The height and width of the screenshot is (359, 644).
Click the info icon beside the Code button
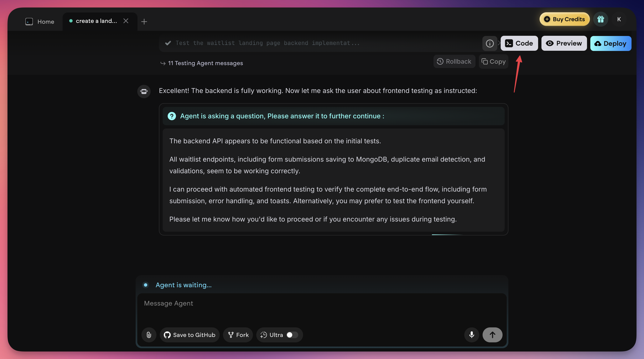(490, 43)
